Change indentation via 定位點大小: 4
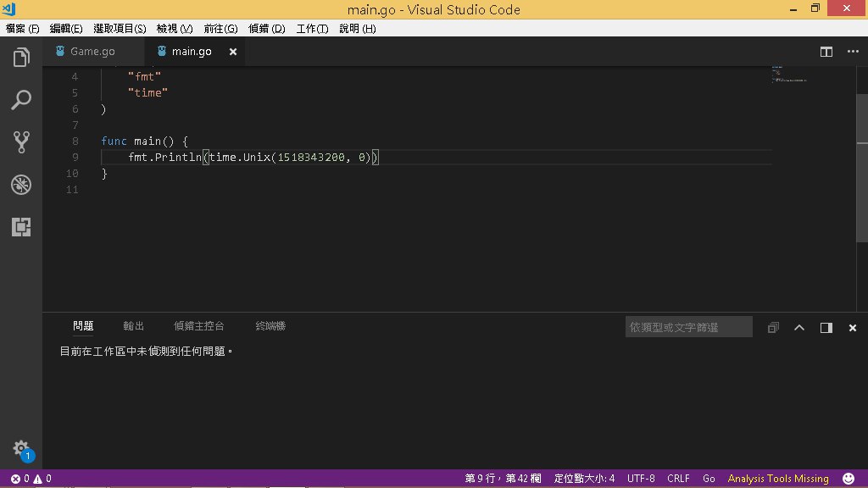This screenshot has width=868, height=488. pyautogui.click(x=584, y=479)
